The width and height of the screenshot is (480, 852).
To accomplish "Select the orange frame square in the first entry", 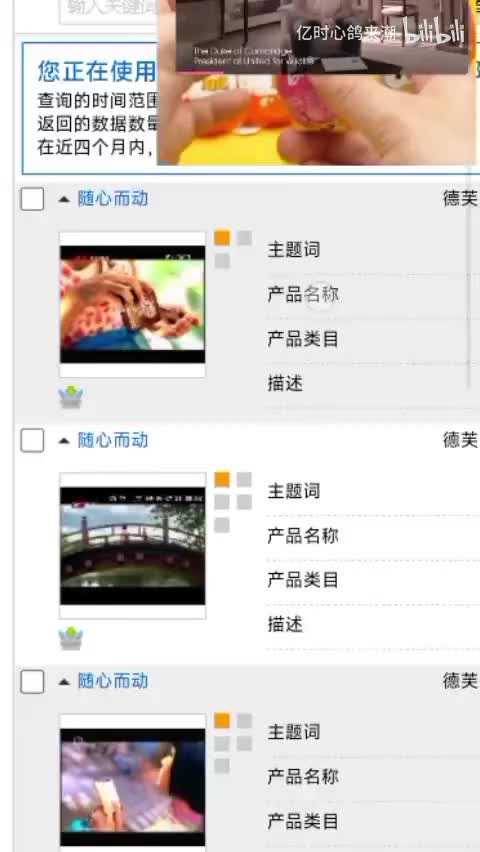I will (x=222, y=238).
